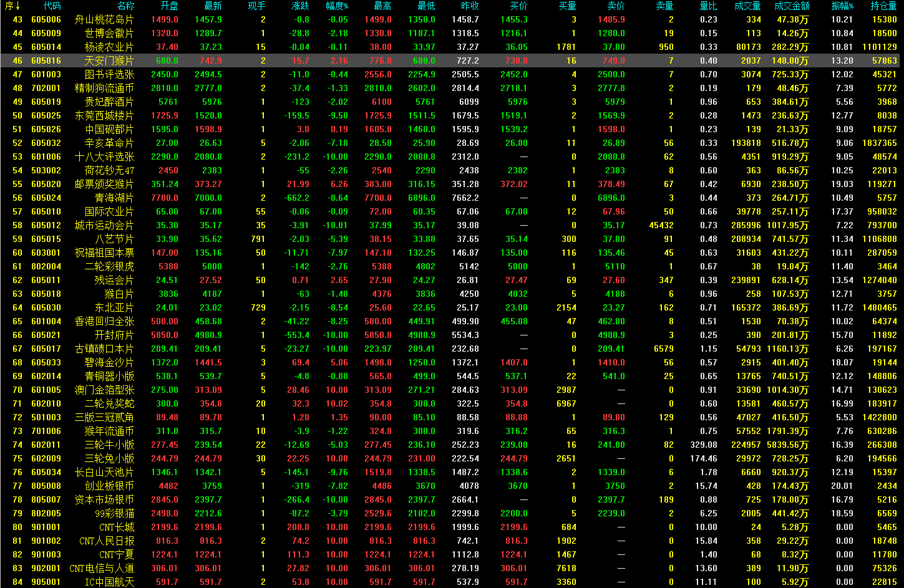
Task: Sort by the 成交量 column header
Action: pyautogui.click(x=747, y=6)
